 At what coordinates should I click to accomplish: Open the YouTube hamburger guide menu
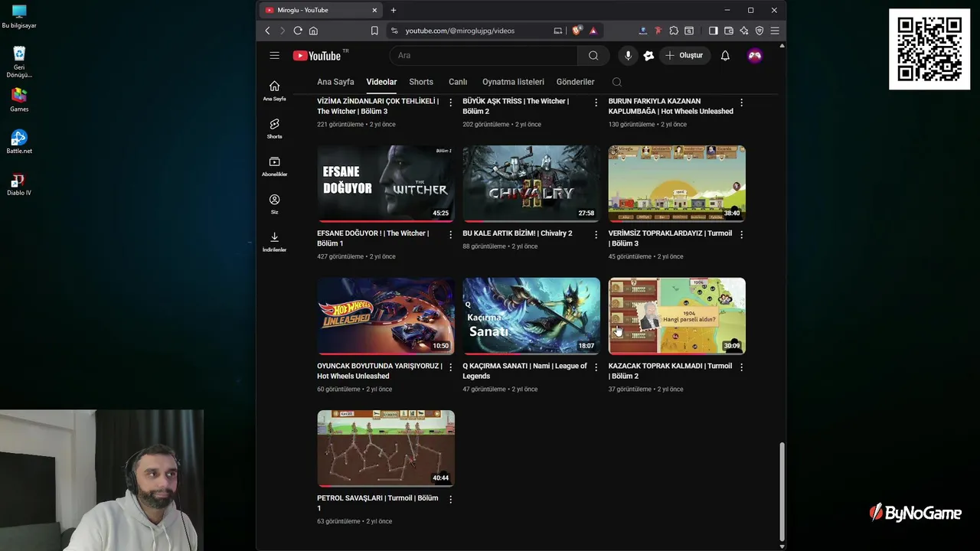coord(274,55)
